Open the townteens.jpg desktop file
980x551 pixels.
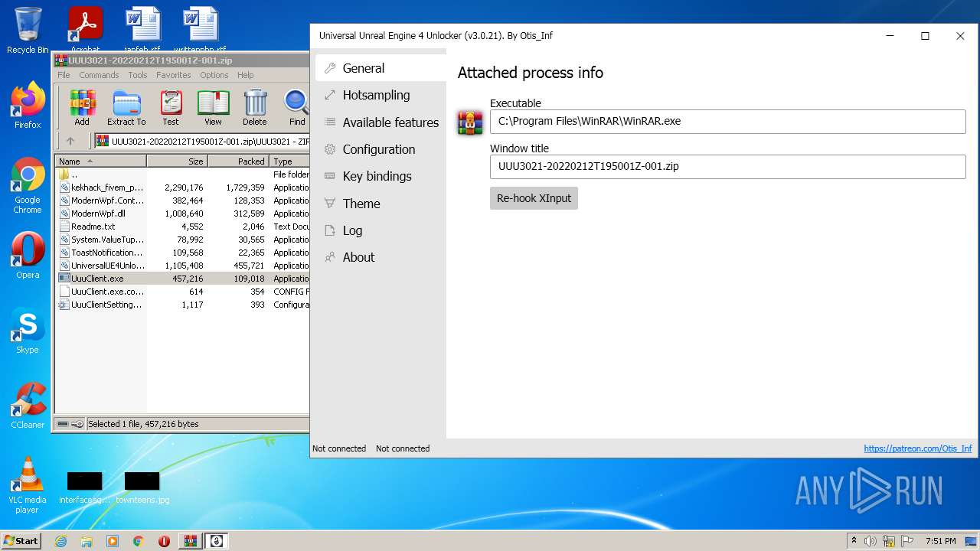(x=142, y=487)
